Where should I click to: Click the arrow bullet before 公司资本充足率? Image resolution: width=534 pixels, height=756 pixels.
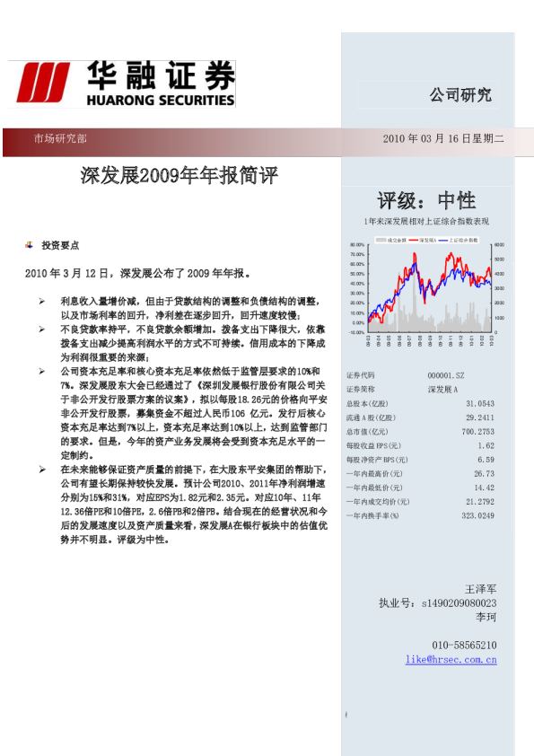click(x=42, y=371)
